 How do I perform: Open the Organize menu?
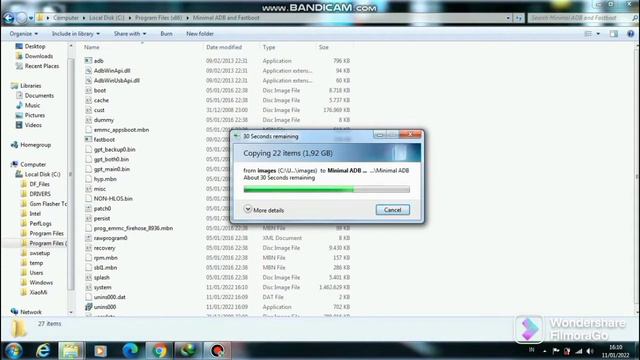click(24, 34)
